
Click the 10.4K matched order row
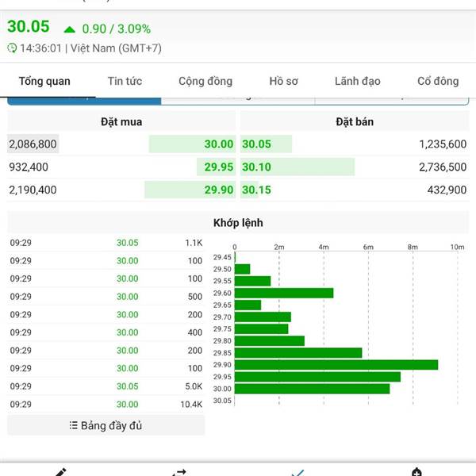106,405
